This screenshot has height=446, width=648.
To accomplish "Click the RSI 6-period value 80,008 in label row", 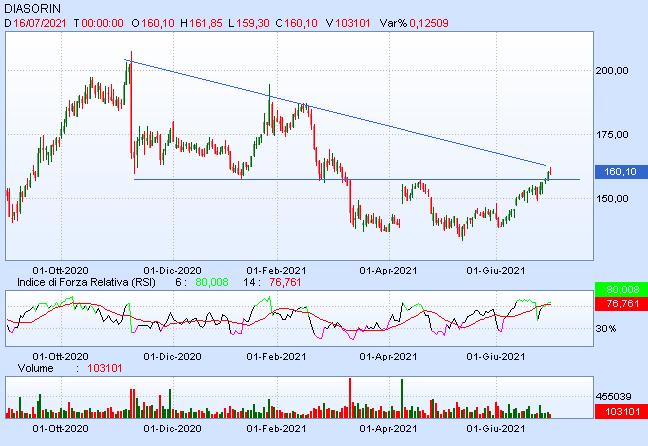I will 212,283.
